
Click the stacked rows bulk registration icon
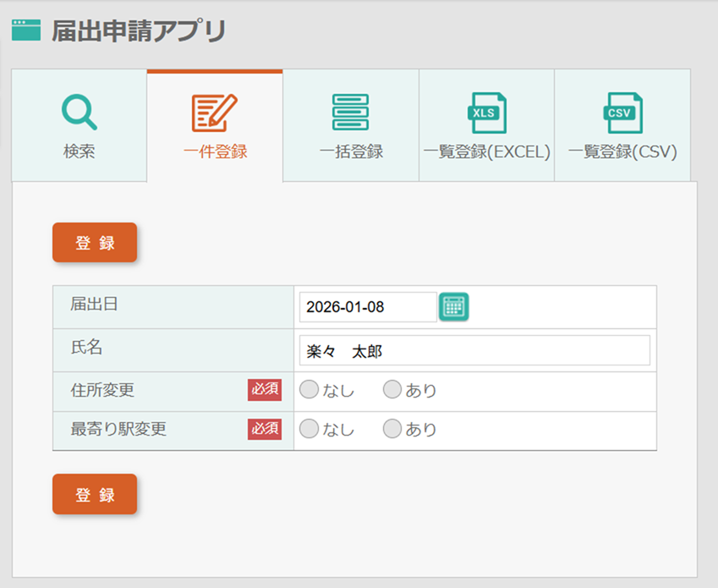pyautogui.click(x=351, y=112)
